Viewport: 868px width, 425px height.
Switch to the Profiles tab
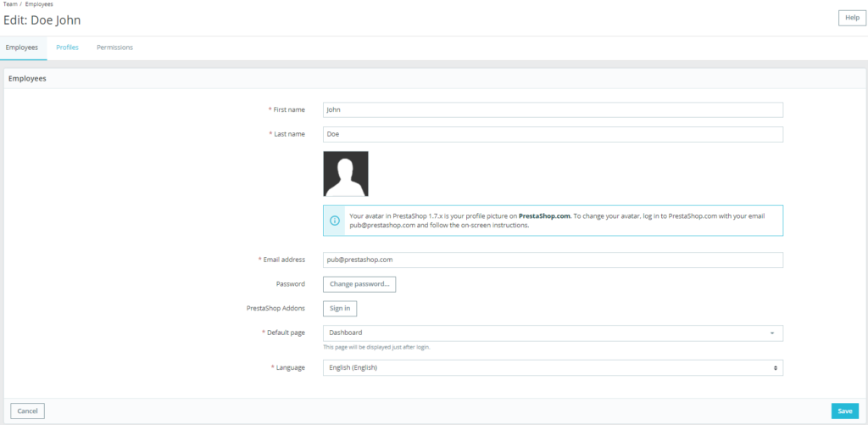click(x=67, y=48)
